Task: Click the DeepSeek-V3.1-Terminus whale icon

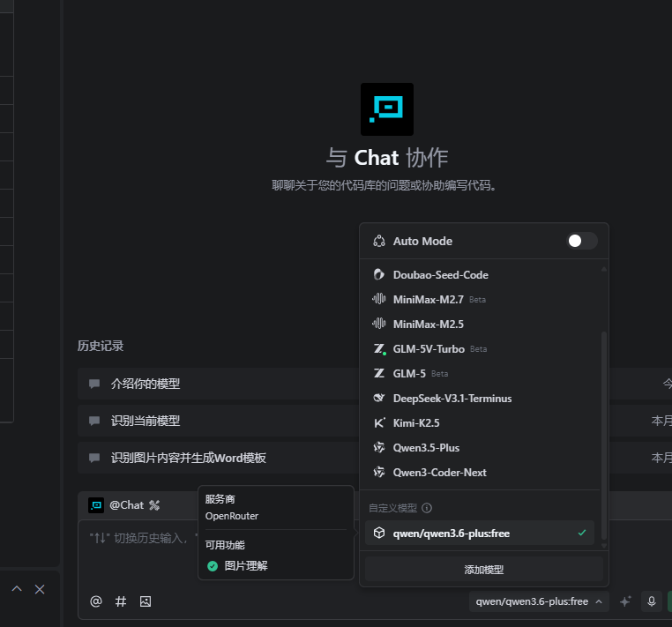Action: 379,399
